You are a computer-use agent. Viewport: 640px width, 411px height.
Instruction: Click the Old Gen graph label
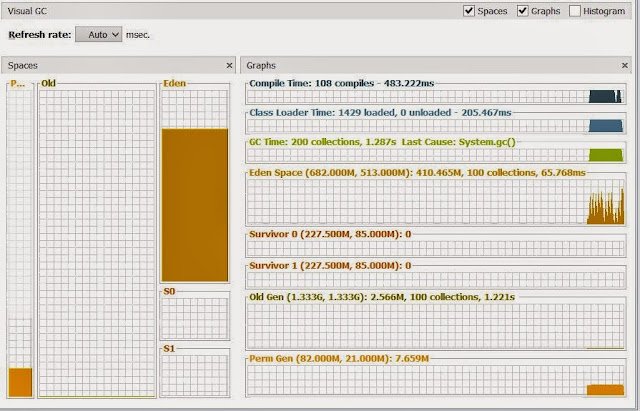tap(382, 297)
